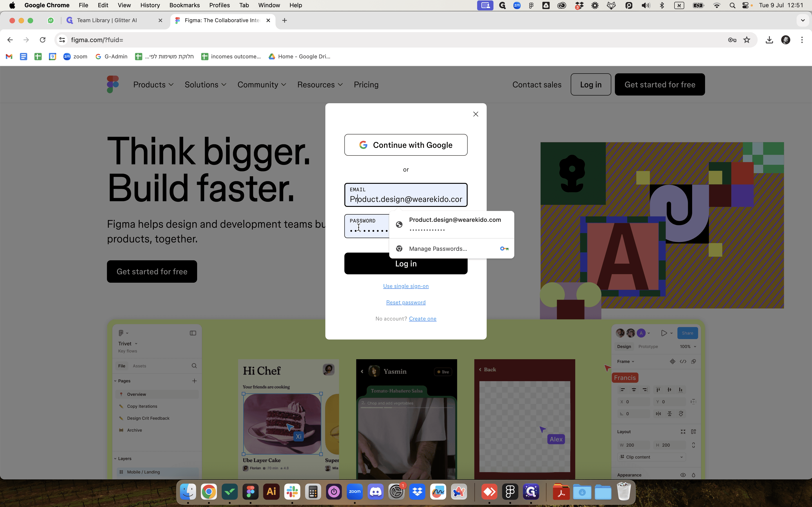Expand the Community menu
Image resolution: width=812 pixels, height=507 pixels.
pos(262,84)
